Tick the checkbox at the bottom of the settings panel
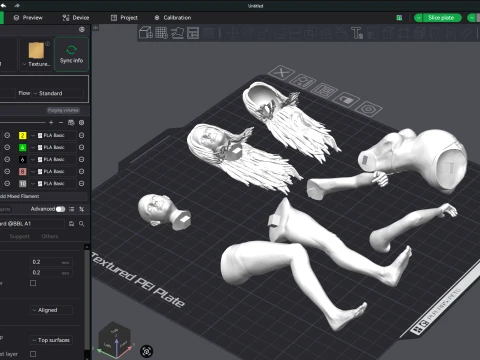The width and height of the screenshot is (480, 360). point(33,354)
